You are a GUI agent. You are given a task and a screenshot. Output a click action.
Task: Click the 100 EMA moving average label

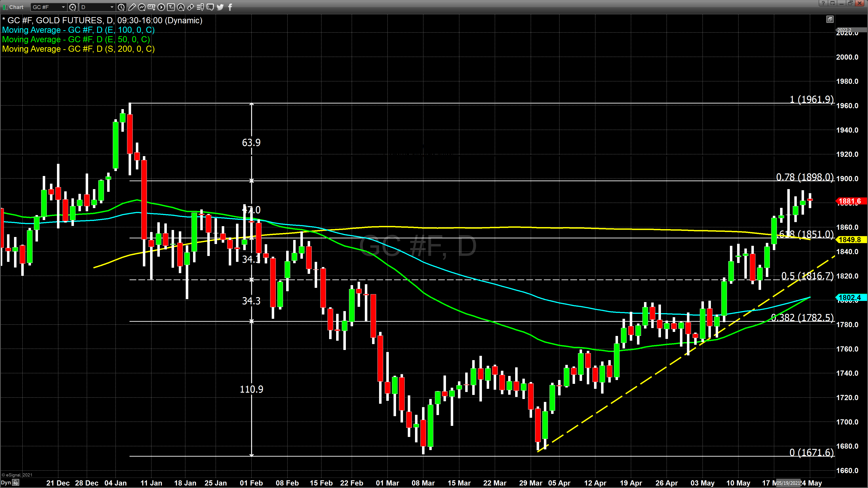point(78,30)
